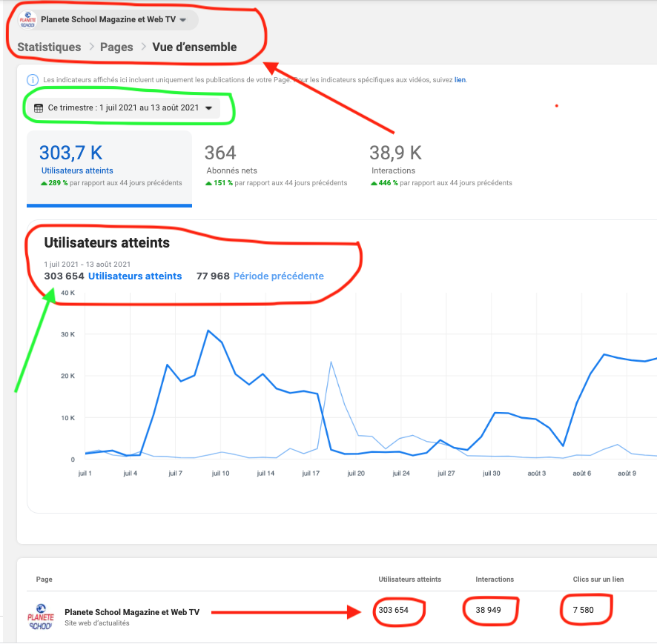Image resolution: width=657 pixels, height=644 pixels.
Task: Click the Page column header
Action: tap(44, 579)
